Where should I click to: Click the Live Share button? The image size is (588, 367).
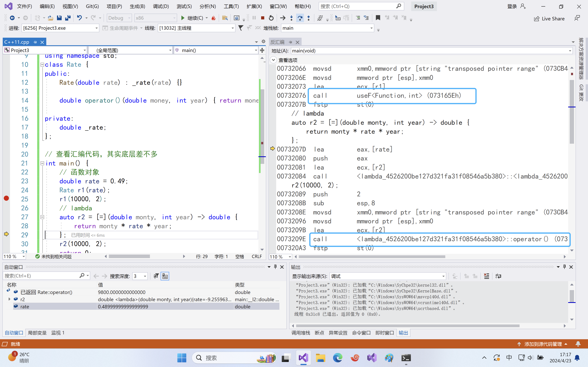[549, 19]
